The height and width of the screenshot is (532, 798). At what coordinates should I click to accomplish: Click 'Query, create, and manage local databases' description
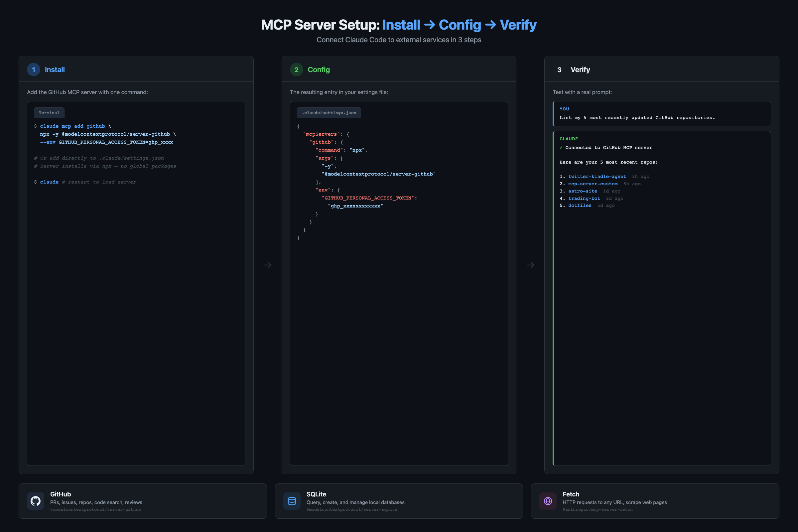coord(355,502)
